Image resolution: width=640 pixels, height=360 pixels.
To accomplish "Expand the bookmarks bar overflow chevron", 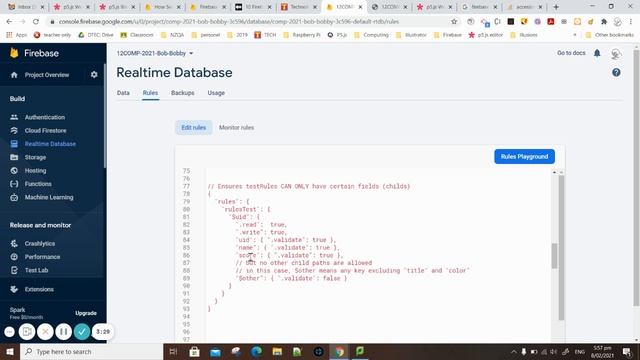I will click(575, 35).
